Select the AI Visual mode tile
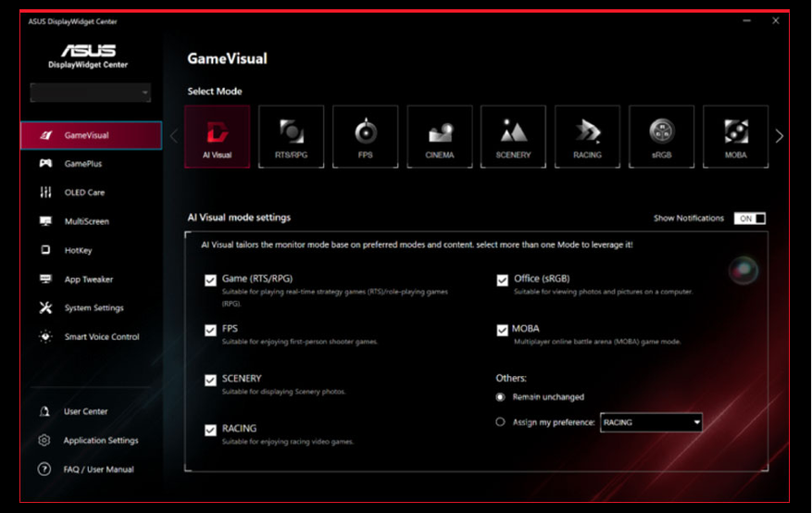This screenshot has width=812, height=513. (217, 137)
